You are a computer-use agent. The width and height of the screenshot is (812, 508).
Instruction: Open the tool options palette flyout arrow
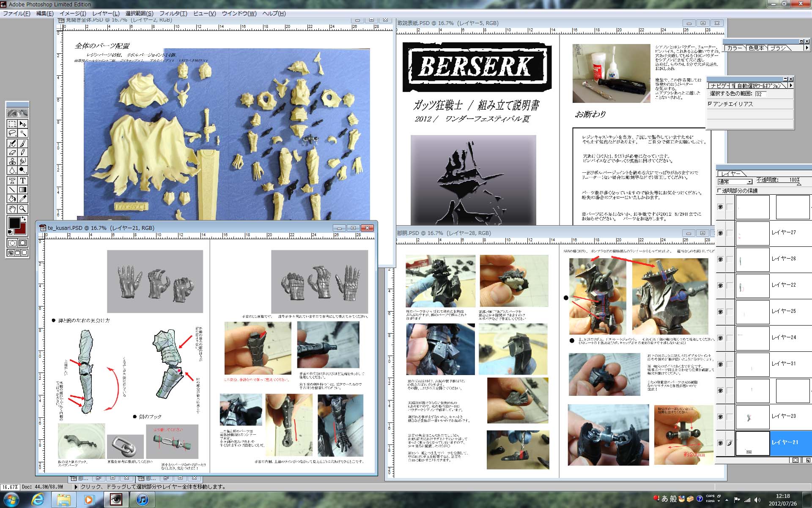790,86
